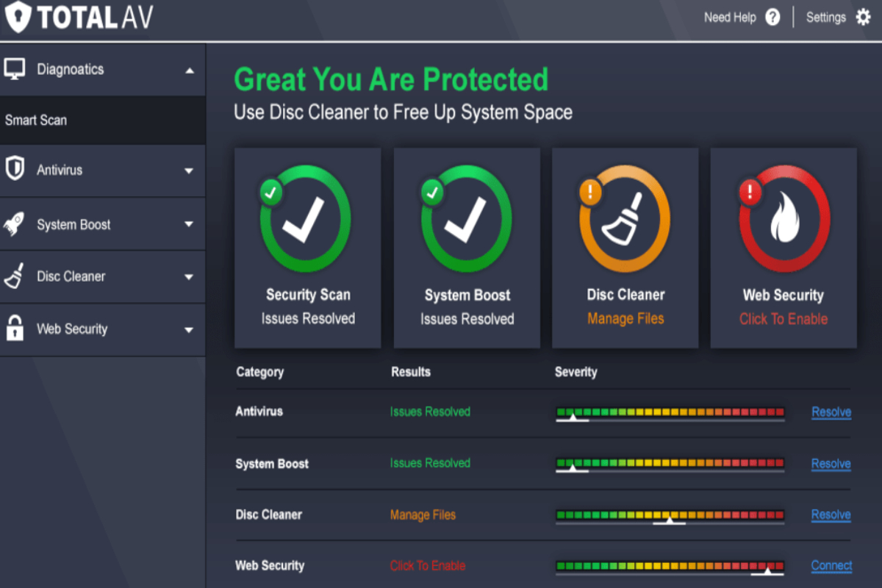The image size is (882, 588).
Task: Select Smart Scan in the sidebar
Action: (x=103, y=120)
